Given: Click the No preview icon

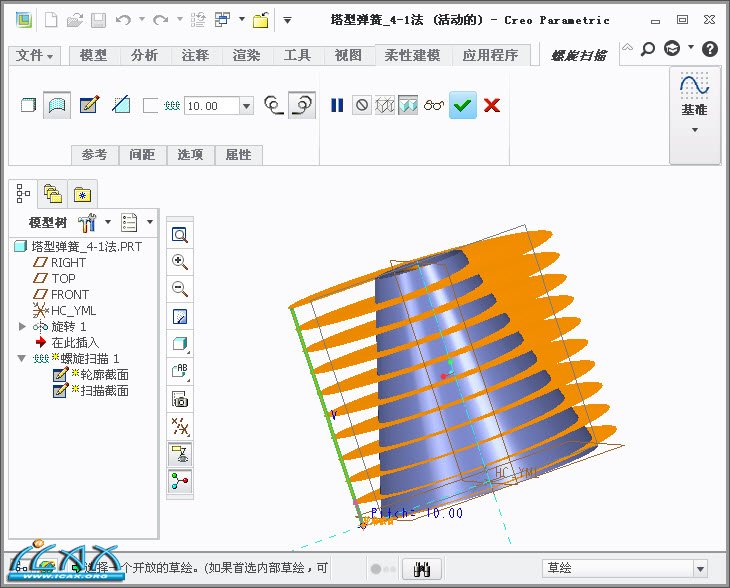Looking at the screenshot, I should (x=362, y=105).
